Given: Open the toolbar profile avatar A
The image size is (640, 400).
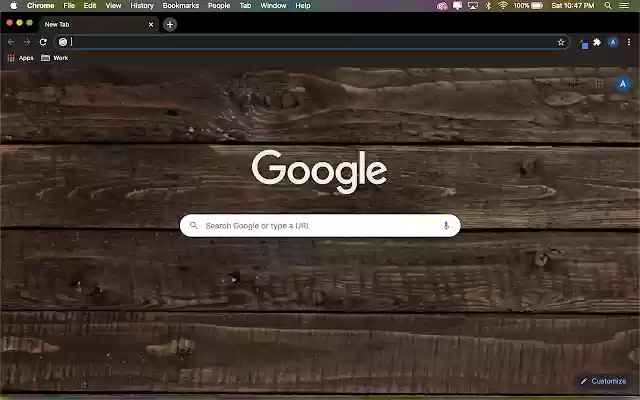Looking at the screenshot, I should 613,42.
